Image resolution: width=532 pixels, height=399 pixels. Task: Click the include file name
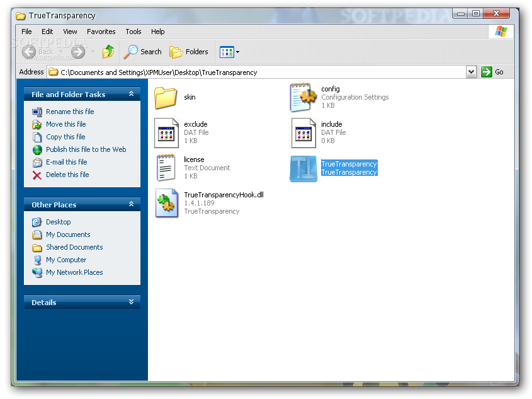point(332,124)
